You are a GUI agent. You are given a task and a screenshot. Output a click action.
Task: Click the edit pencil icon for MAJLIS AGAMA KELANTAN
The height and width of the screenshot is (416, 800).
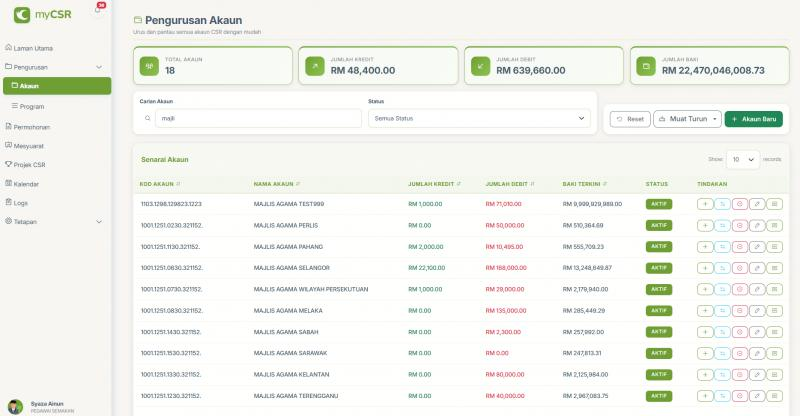pos(757,374)
